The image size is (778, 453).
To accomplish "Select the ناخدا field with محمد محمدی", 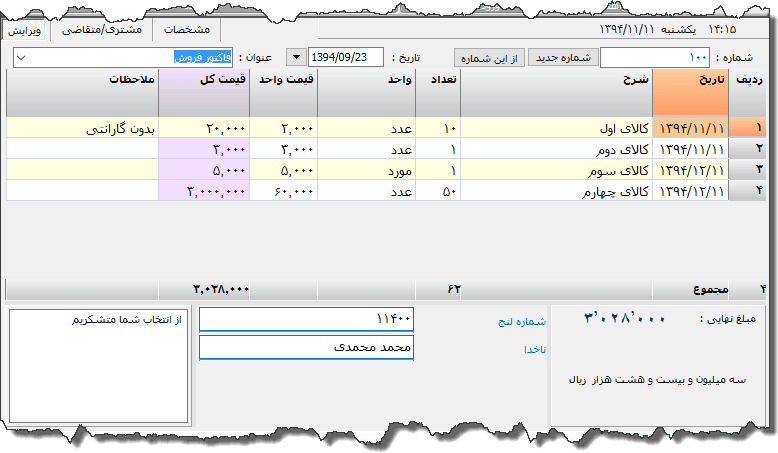I will [306, 347].
